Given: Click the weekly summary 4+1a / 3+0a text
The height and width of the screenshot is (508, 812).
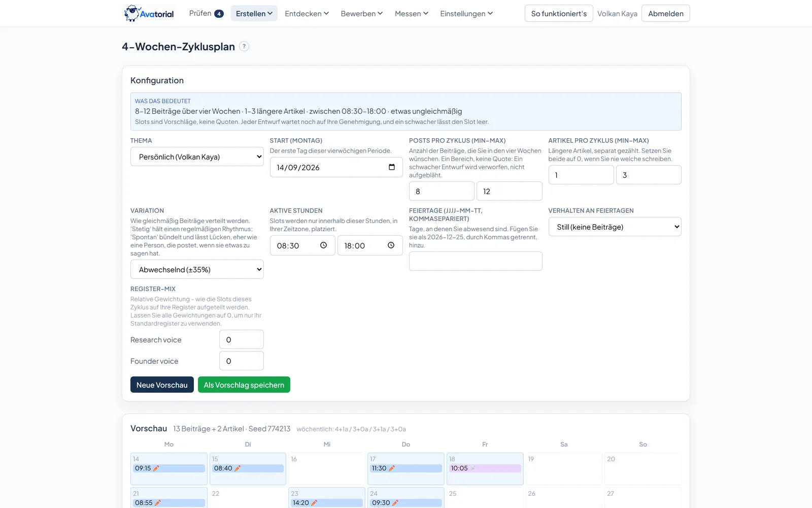Looking at the screenshot, I should [x=351, y=429].
